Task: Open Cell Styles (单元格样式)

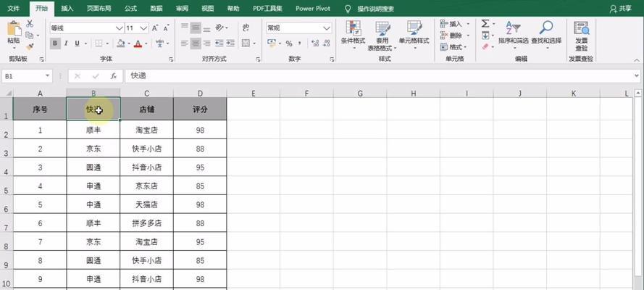Action: (x=414, y=36)
